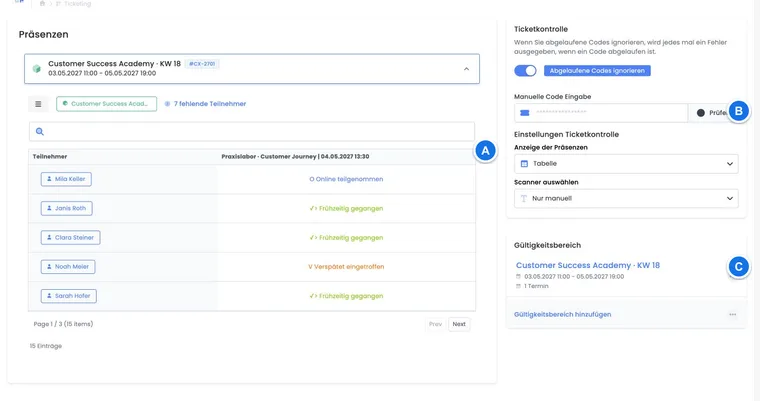Viewport: 760px width, 401px height.
Task: Click Frühzeitig gegangen status for Clara Steiner
Action: pyautogui.click(x=346, y=238)
